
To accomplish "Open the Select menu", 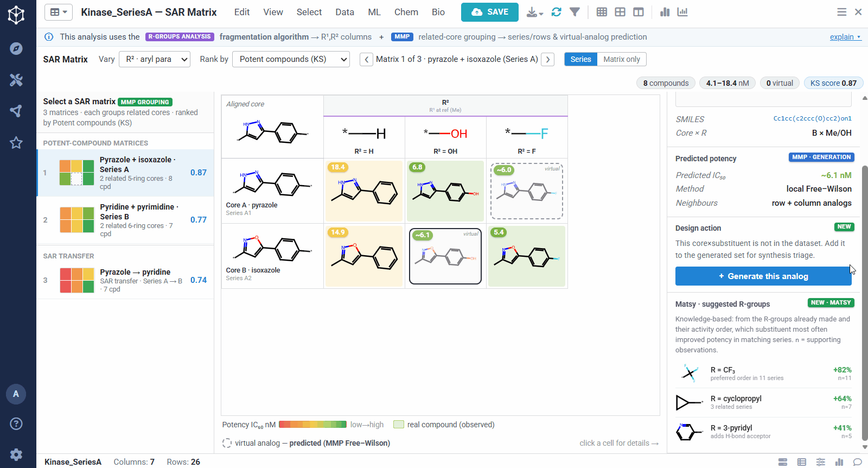I will click(x=309, y=12).
